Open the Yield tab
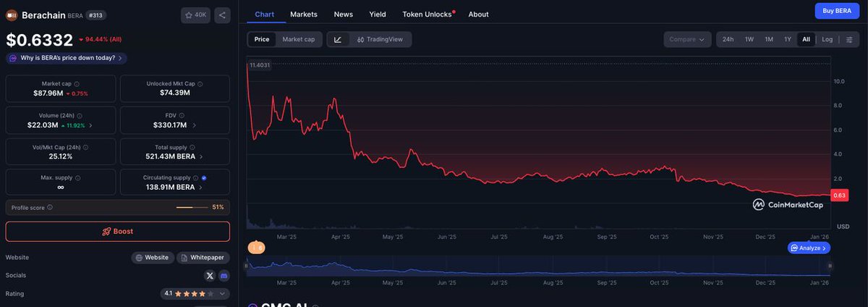The image size is (868, 307). click(x=378, y=14)
